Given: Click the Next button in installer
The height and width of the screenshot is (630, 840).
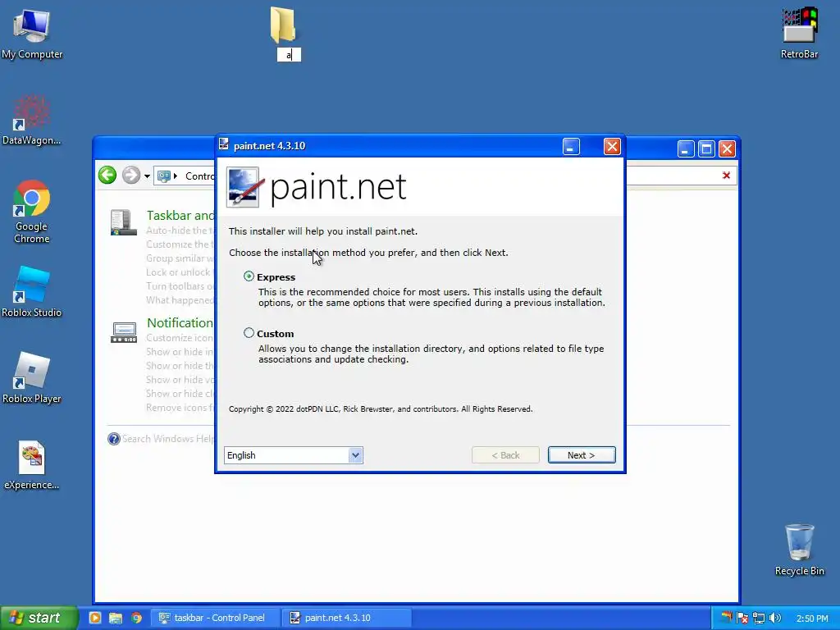Looking at the screenshot, I should click(x=582, y=455).
